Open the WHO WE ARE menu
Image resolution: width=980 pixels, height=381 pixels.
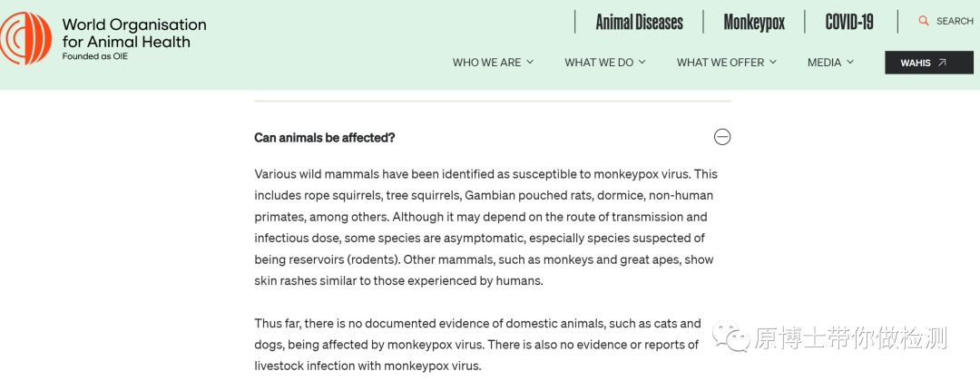(x=487, y=63)
